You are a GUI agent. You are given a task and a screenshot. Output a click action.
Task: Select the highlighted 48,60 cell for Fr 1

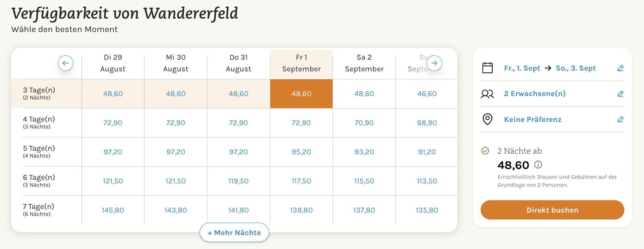click(301, 94)
